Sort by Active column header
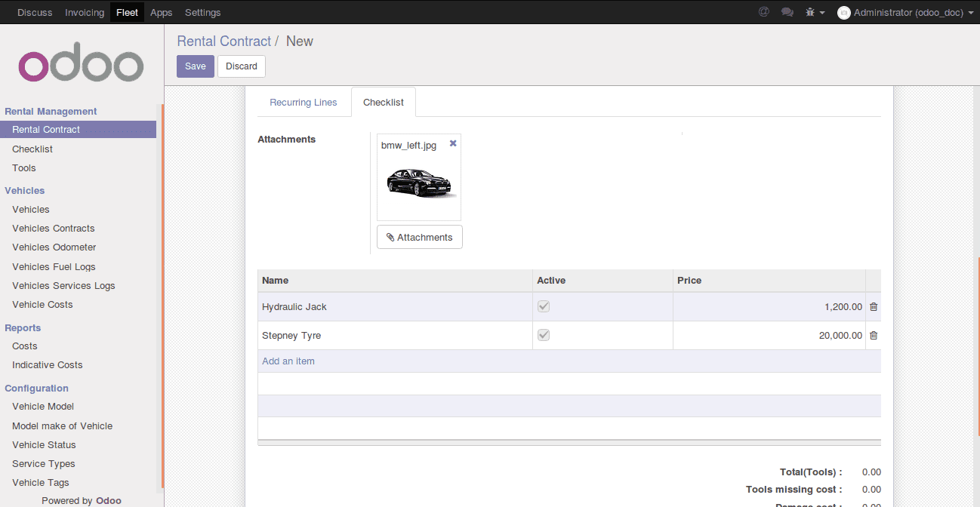The image size is (980, 507). tap(602, 281)
